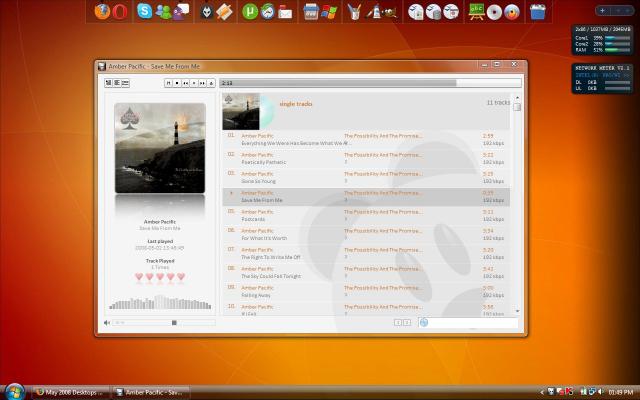Click the playlist scrollbar up arrow
The image size is (640, 400).
point(517,98)
